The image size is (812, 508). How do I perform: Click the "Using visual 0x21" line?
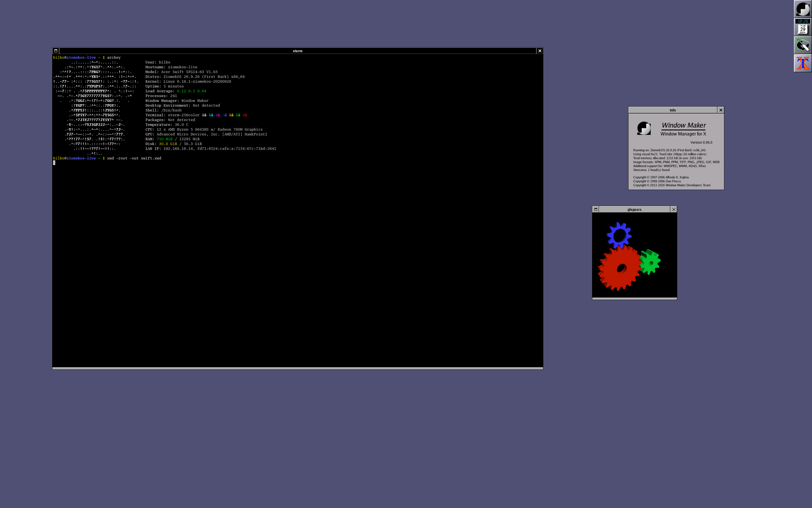pos(669,154)
